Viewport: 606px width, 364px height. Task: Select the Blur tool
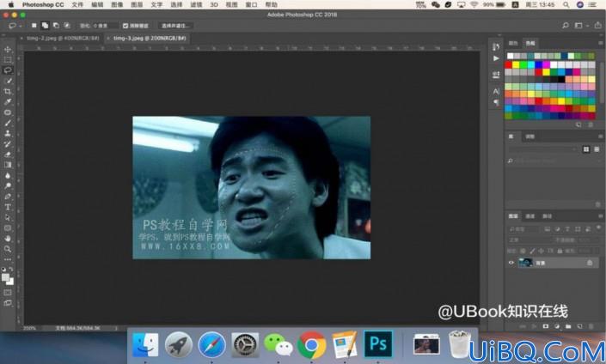pyautogui.click(x=8, y=175)
